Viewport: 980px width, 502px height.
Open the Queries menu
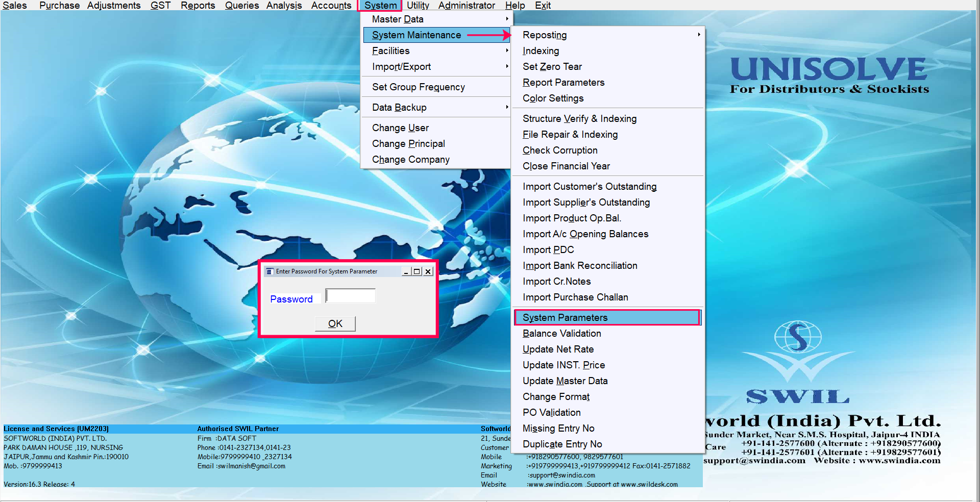pyautogui.click(x=242, y=5)
